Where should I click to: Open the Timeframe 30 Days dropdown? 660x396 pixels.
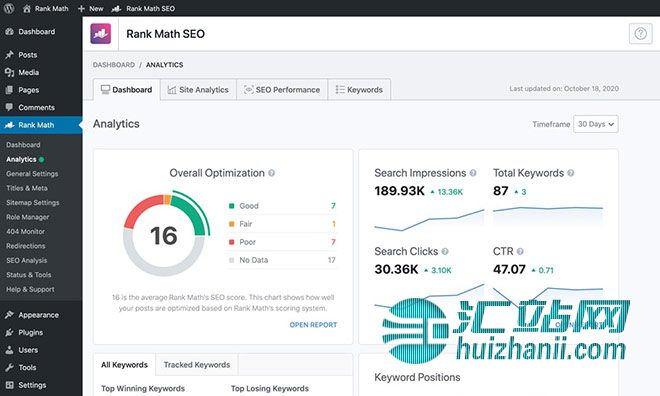pos(596,124)
